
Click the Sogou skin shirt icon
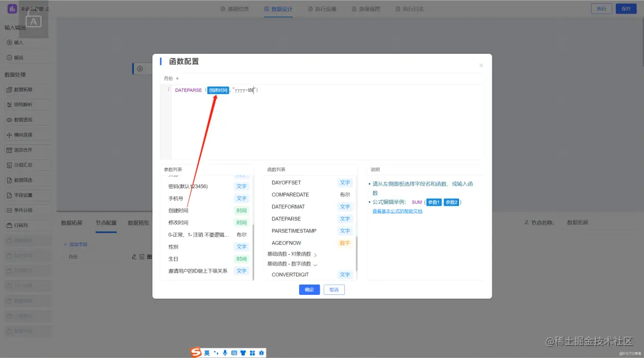point(243,353)
